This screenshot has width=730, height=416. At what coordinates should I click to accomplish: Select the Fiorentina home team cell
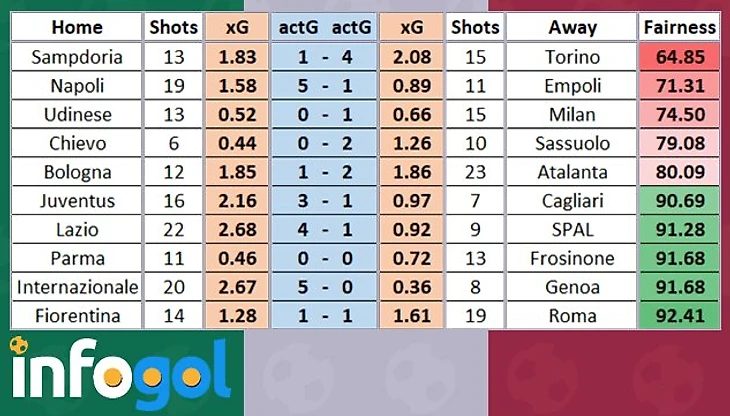[x=77, y=316]
